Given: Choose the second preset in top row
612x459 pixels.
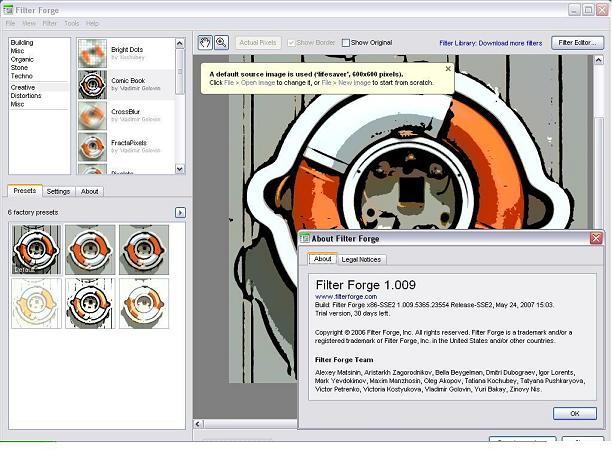Looking at the screenshot, I should click(x=90, y=249).
